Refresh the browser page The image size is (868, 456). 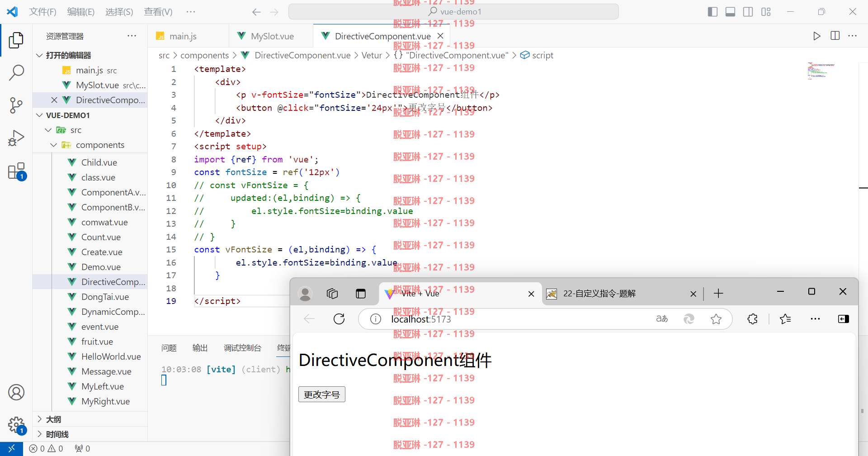coord(339,319)
